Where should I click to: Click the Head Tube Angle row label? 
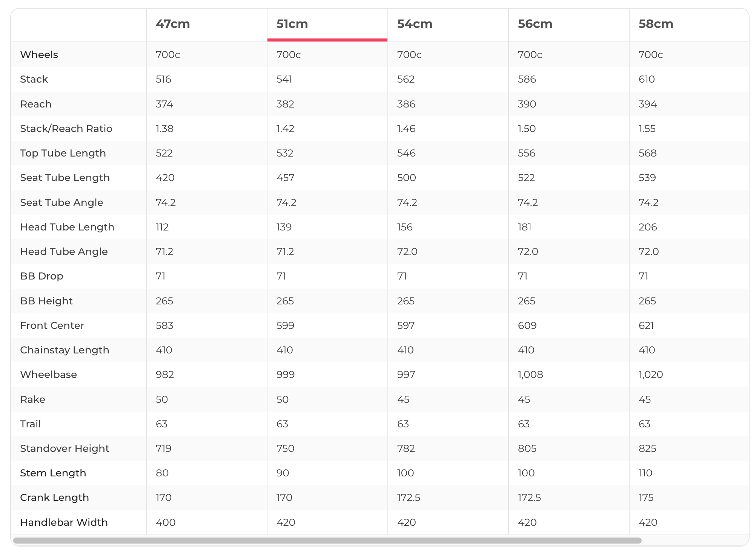[64, 252]
